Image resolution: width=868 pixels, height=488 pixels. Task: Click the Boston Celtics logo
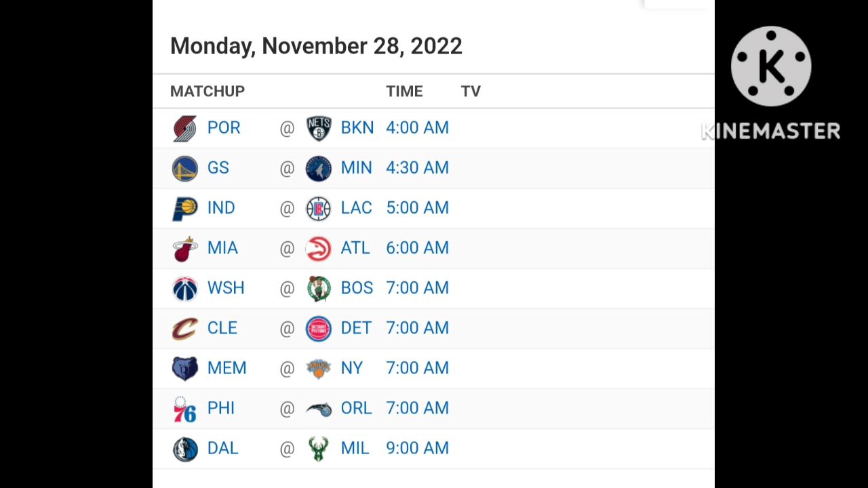319,288
